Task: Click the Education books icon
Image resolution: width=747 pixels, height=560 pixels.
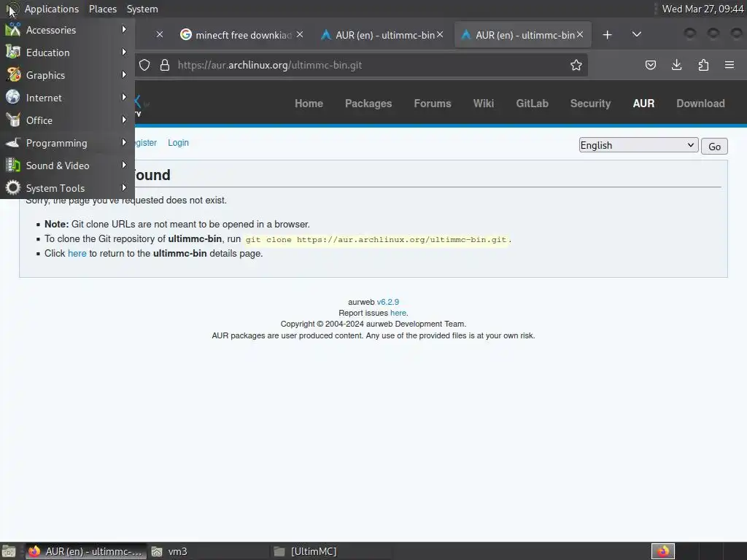Action: pos(13,52)
